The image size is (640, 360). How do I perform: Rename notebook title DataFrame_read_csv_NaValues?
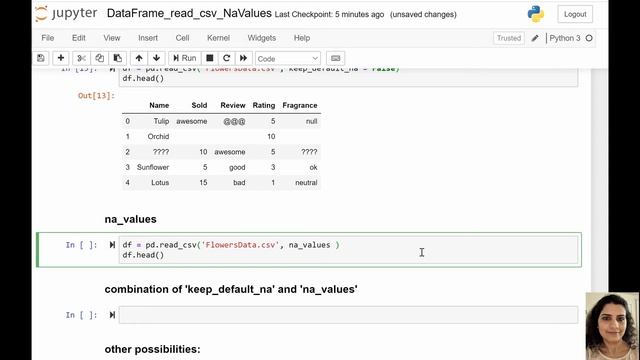189,13
